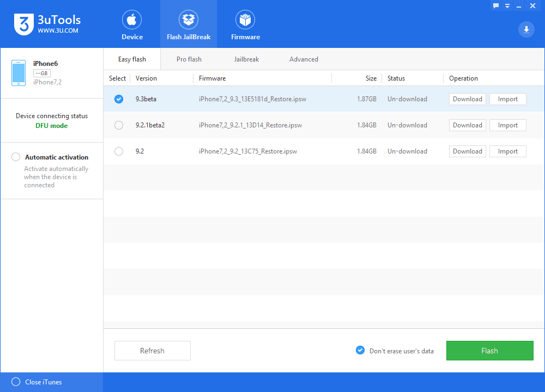Screen dimensions: 545x392
Task: Import firmware for the 9.2 row
Action: pyautogui.click(x=508, y=151)
